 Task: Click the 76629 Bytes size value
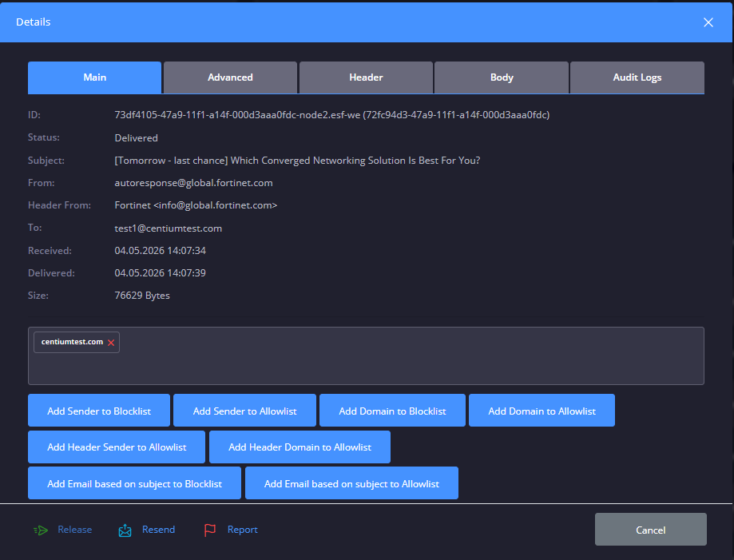(x=142, y=296)
